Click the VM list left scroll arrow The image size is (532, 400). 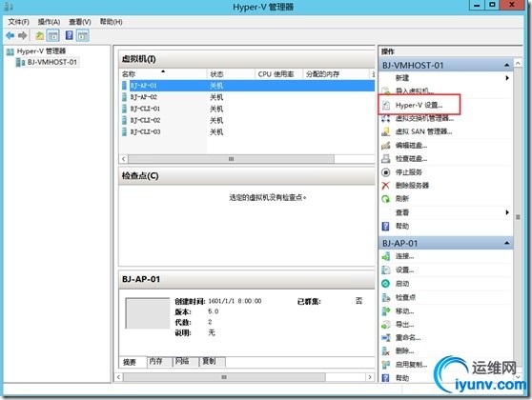click(124, 159)
